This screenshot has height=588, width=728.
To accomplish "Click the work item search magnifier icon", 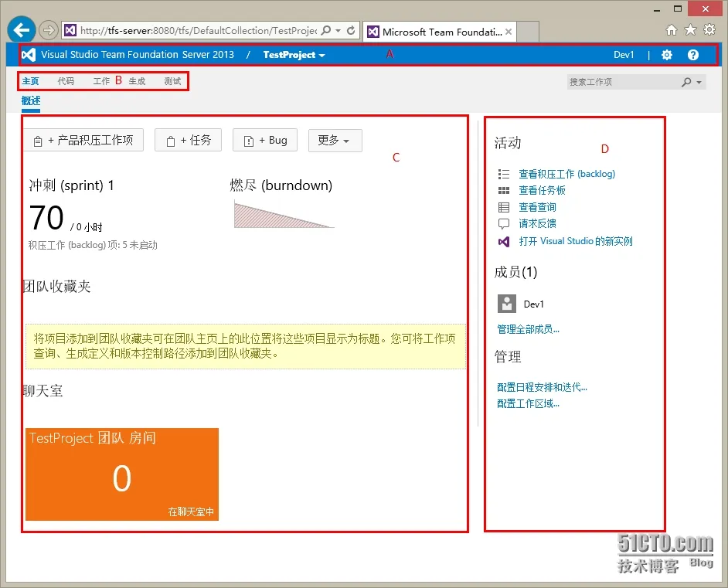I will coord(686,82).
